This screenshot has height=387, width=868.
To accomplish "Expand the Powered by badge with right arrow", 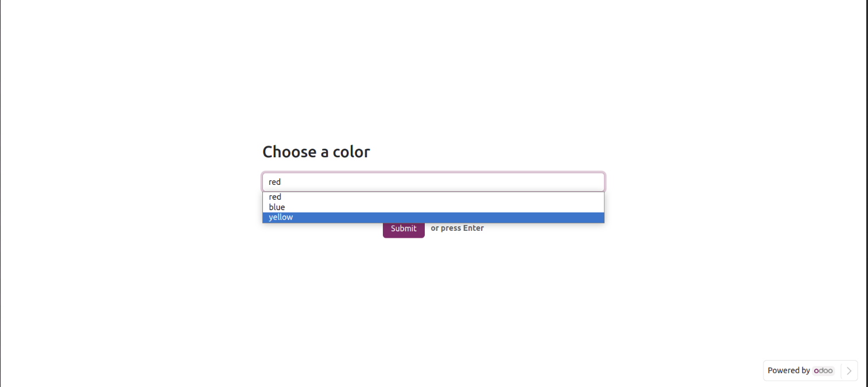I will [x=849, y=371].
